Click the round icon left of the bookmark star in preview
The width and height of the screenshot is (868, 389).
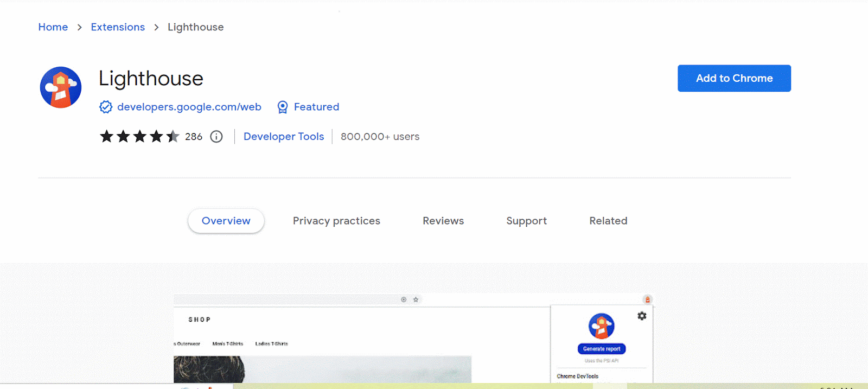coord(404,299)
